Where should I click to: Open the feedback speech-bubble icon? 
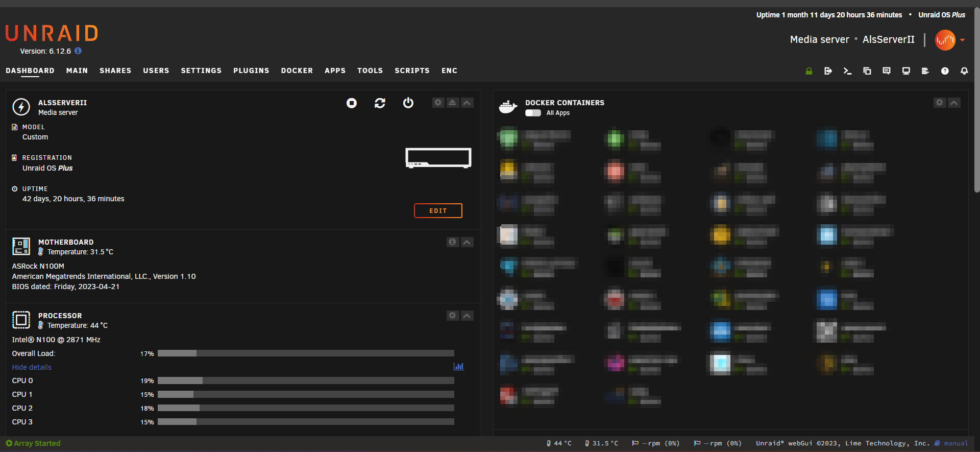[x=887, y=71]
